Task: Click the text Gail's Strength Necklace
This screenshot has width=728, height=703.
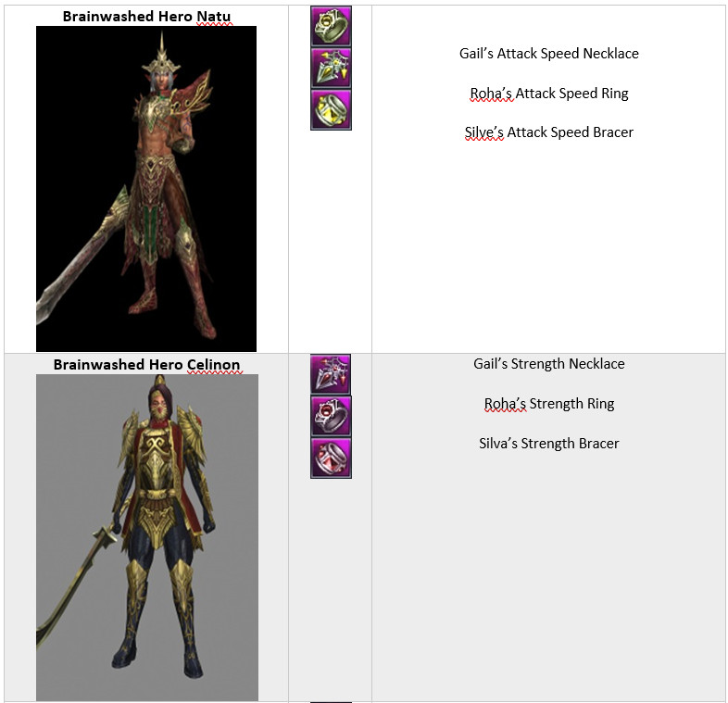Action: 549,364
